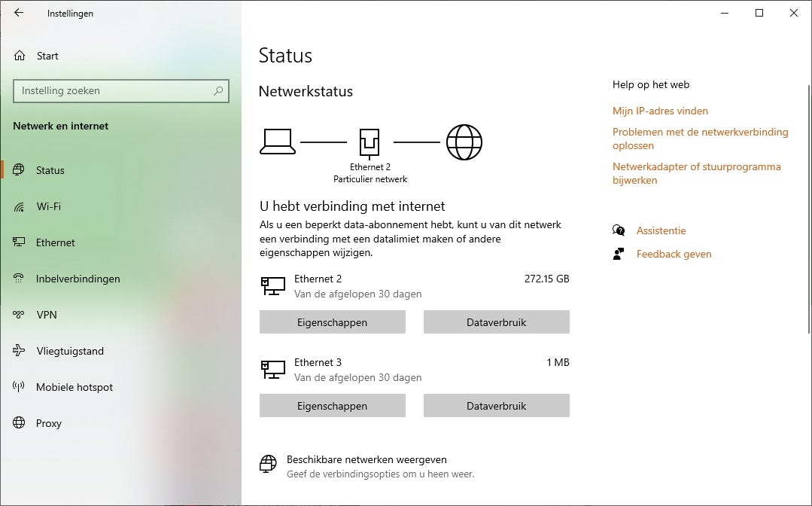Click the back arrow icon
Image resolution: width=812 pixels, height=506 pixels.
point(19,13)
